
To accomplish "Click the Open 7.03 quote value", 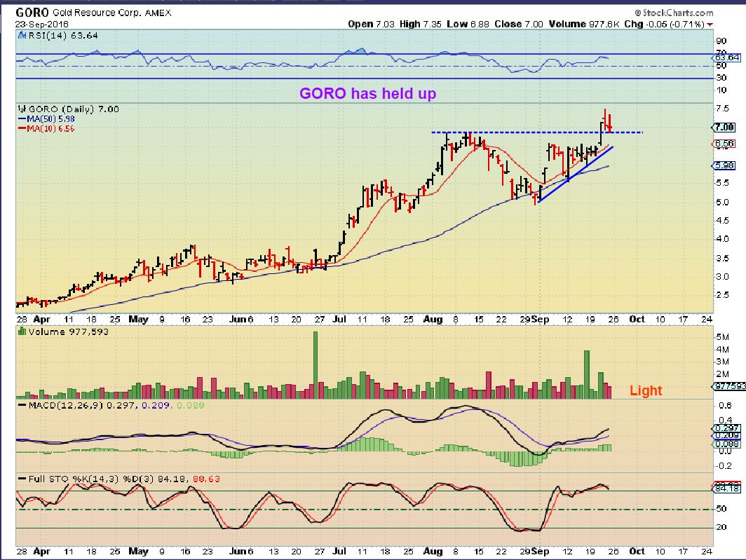I will (x=371, y=24).
